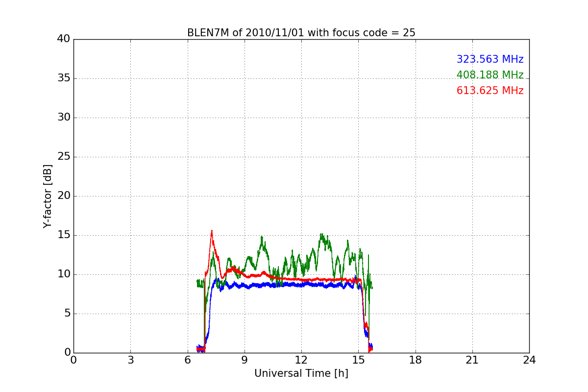Click the 'Y-factor [dB]' axis label
588x392 pixels.
pos(47,196)
